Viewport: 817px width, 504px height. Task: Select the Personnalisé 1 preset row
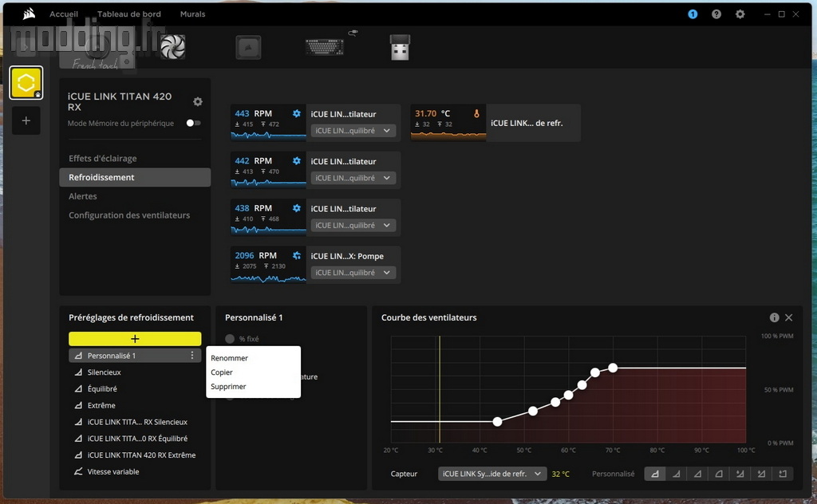click(135, 356)
